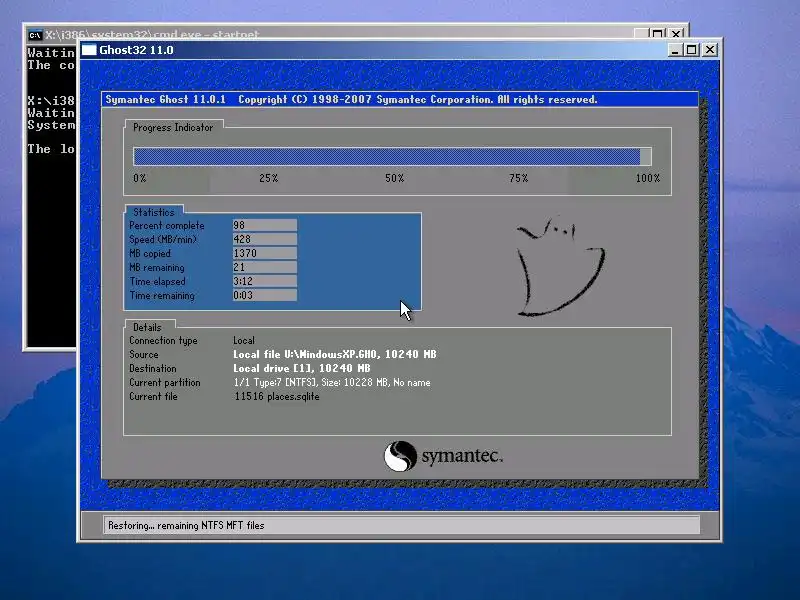
Task: Click the Time elapsed value 3:12
Action: (x=264, y=281)
